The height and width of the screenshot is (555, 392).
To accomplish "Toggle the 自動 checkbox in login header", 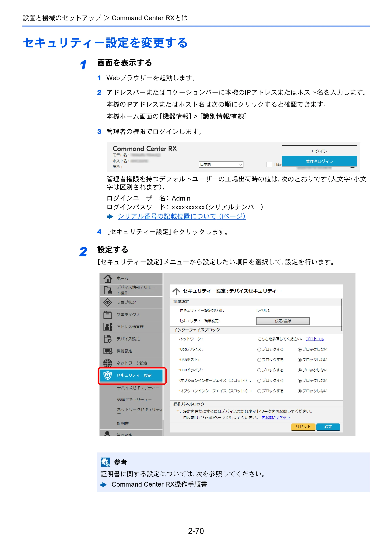I will pyautogui.click(x=269, y=164).
